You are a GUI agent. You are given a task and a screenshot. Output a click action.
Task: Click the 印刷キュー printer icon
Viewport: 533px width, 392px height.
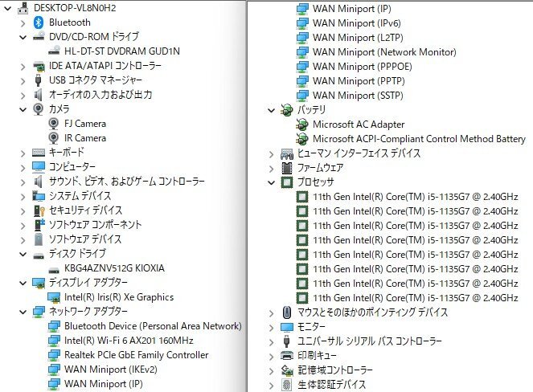tap(287, 355)
